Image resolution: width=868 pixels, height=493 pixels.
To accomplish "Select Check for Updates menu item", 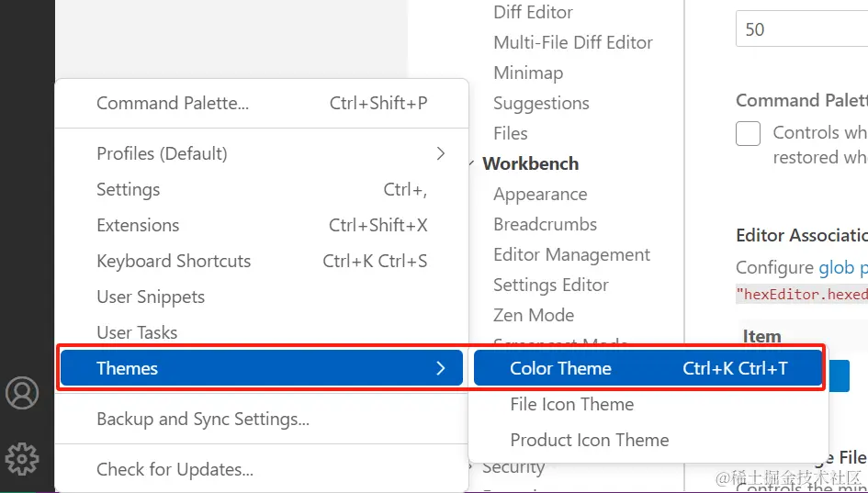I will [175, 469].
